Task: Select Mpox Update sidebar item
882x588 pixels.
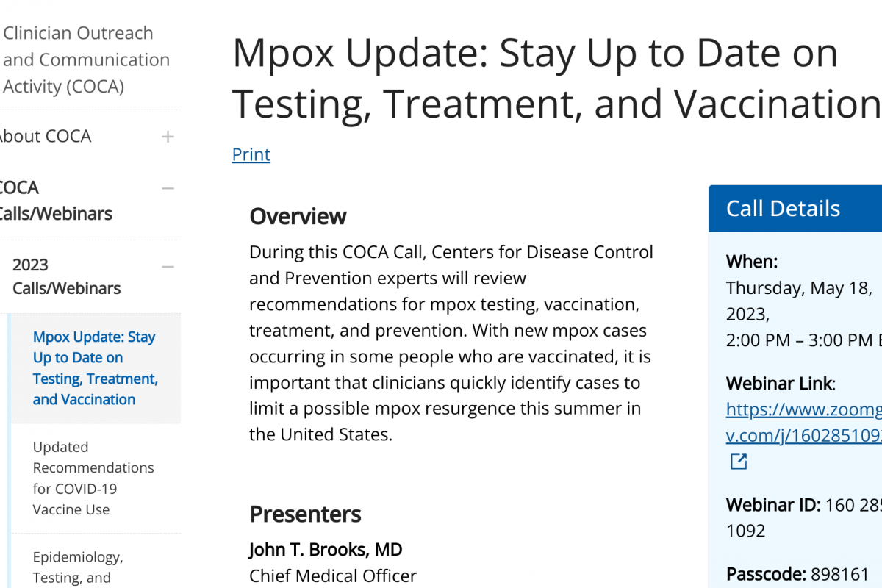Action: [95, 368]
